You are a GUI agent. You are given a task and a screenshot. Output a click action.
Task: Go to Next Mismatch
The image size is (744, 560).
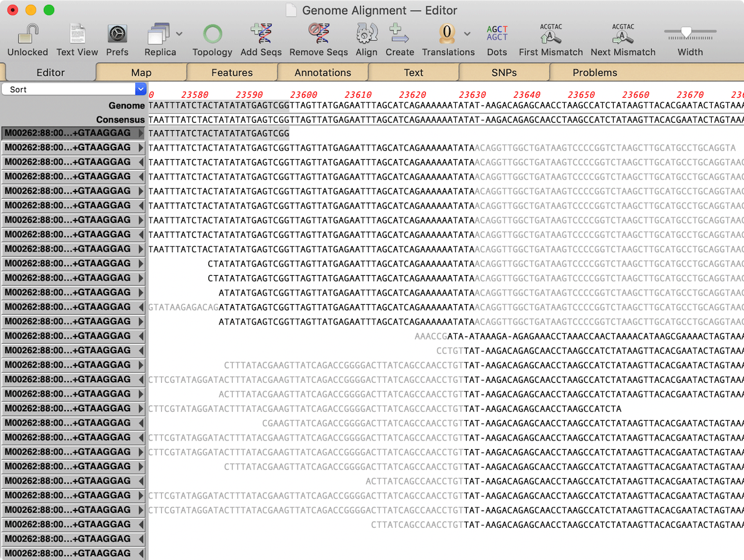[622, 33]
